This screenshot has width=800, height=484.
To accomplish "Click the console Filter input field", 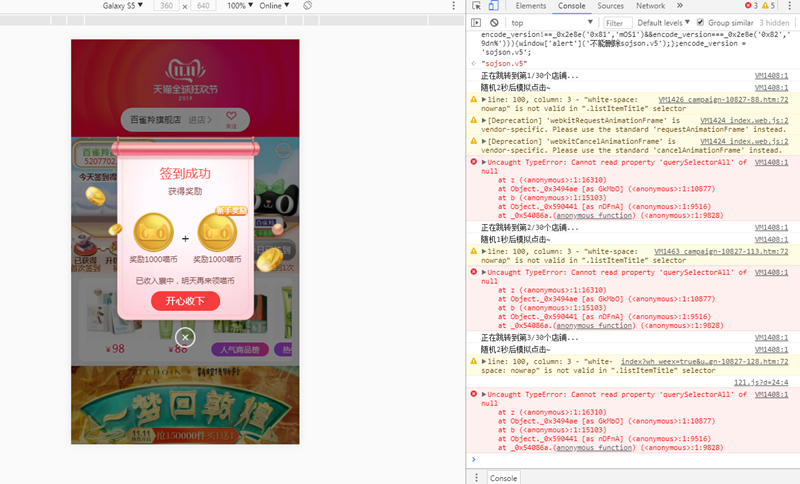I will [x=615, y=22].
